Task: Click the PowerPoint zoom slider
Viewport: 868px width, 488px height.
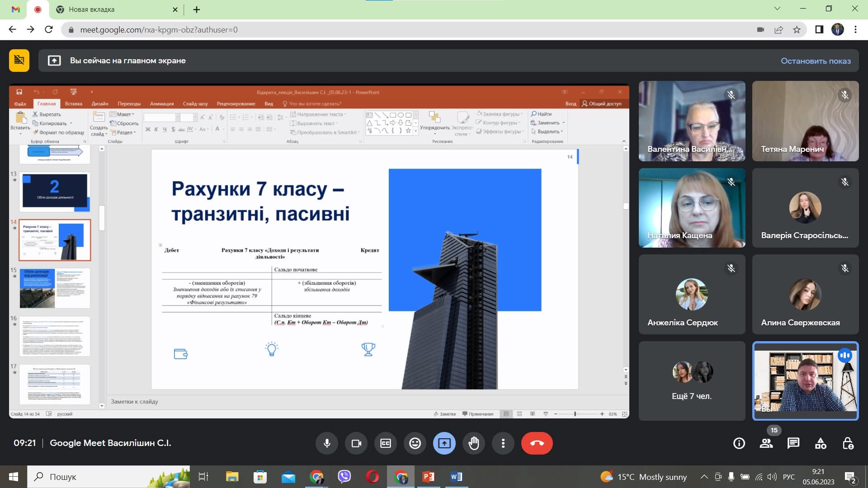Action: click(575, 414)
